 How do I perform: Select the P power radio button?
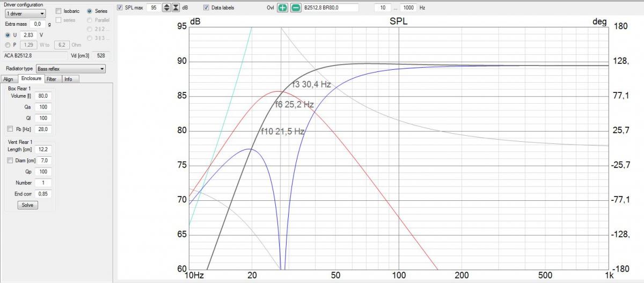8,45
